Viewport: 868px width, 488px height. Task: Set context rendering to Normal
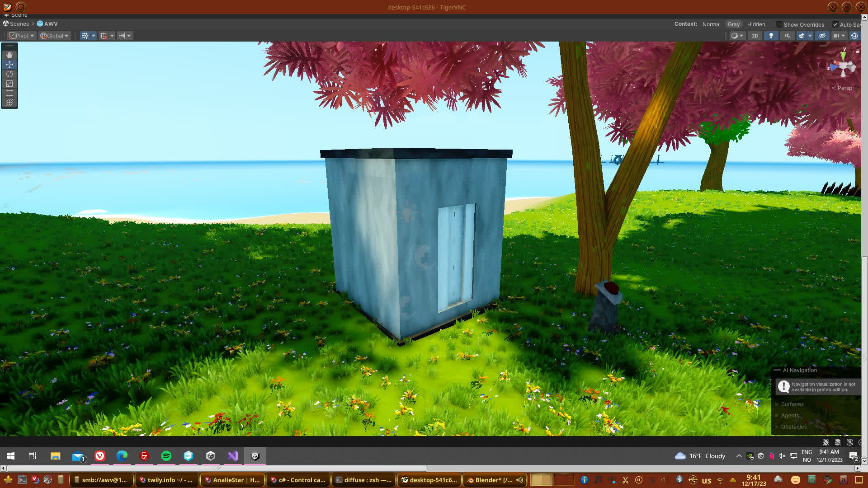pos(711,24)
